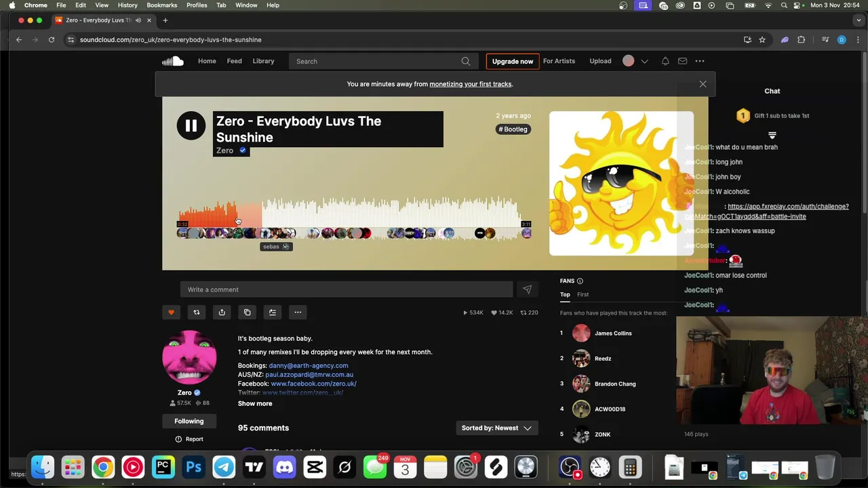Screen dimensions: 868x488
Task: Expand the Chrome tab search chevron
Action: 857,20
